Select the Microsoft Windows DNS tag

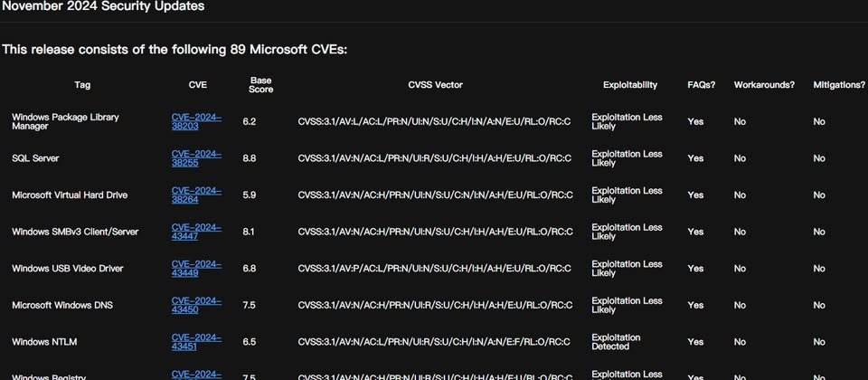click(62, 305)
